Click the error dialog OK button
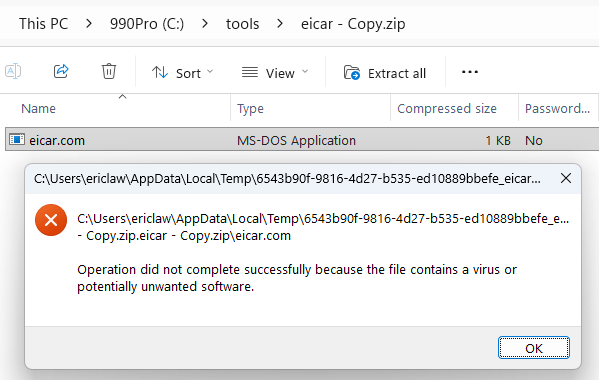599x380 pixels. [534, 348]
